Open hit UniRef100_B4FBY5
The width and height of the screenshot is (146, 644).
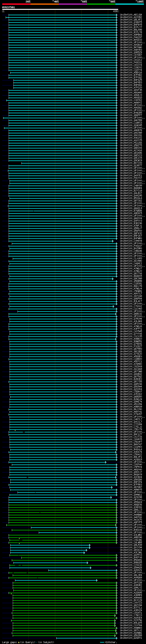click(131, 25)
